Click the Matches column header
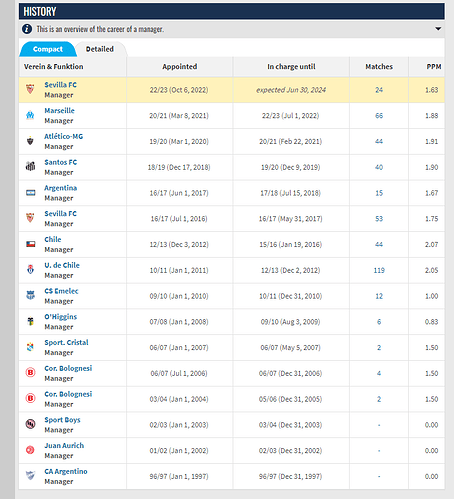 click(379, 67)
